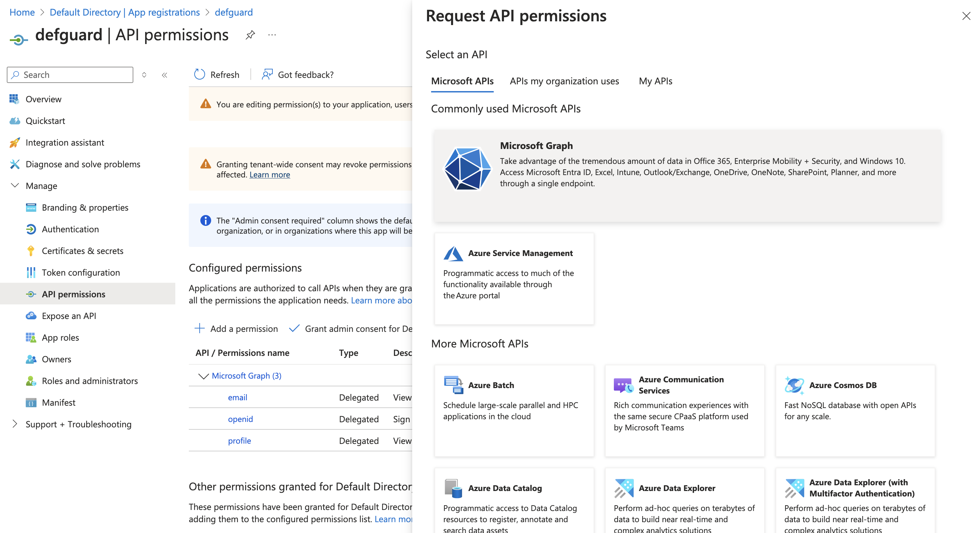Collapse the Manage section in sidebar

[15, 186]
